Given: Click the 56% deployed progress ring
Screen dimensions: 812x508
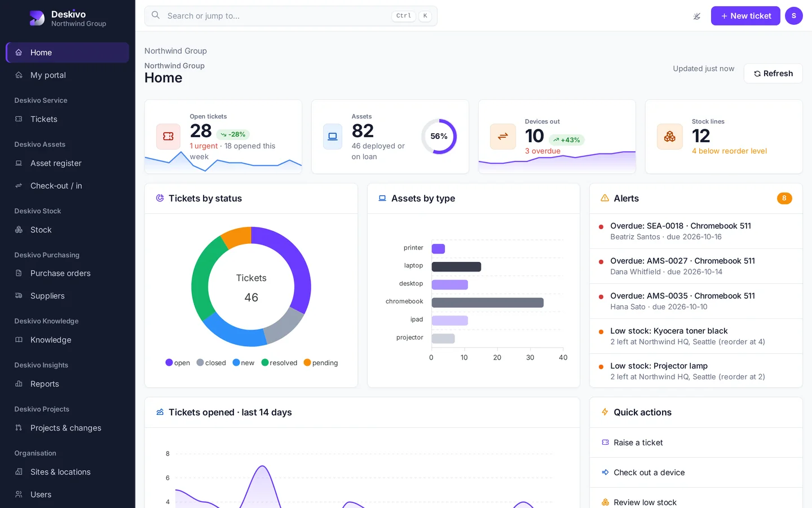Looking at the screenshot, I should (439, 136).
